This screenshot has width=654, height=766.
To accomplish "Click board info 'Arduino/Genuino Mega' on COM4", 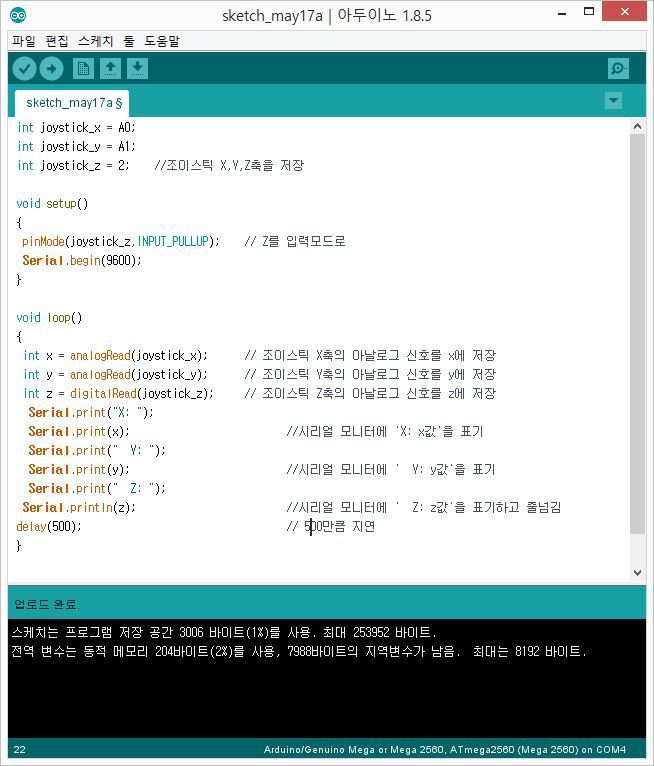I will [x=444, y=749].
